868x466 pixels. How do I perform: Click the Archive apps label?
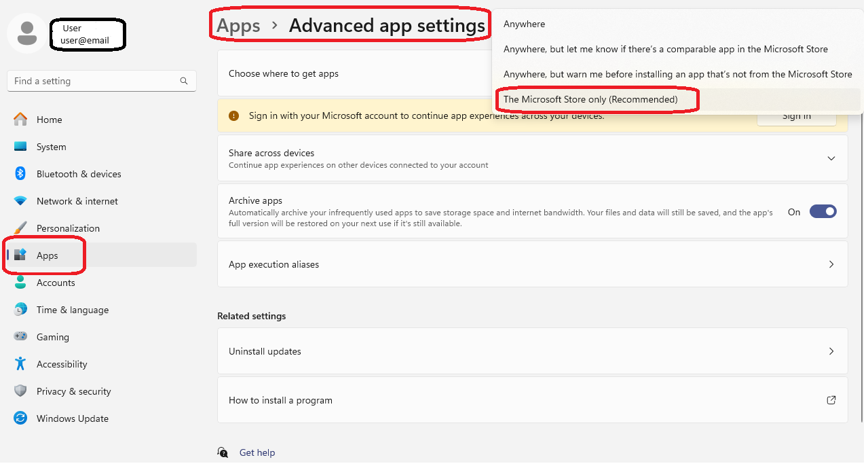point(255,200)
